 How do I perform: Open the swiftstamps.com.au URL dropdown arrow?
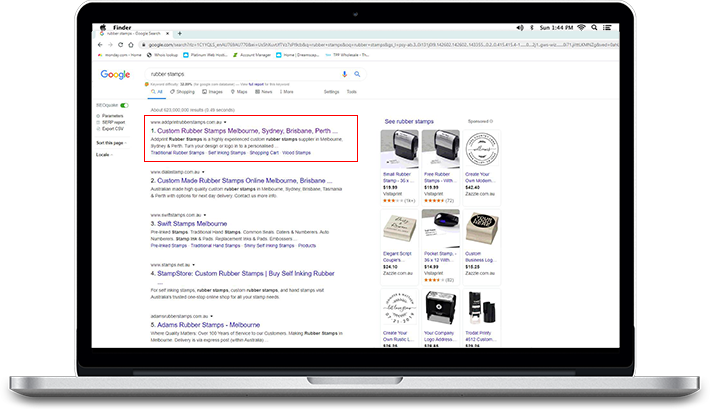click(205, 215)
